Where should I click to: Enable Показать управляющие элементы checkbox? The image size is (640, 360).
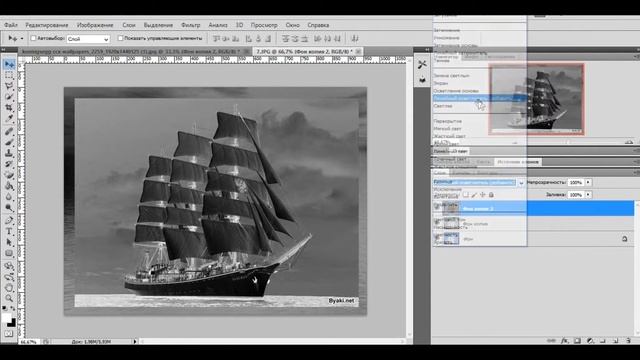[120, 38]
